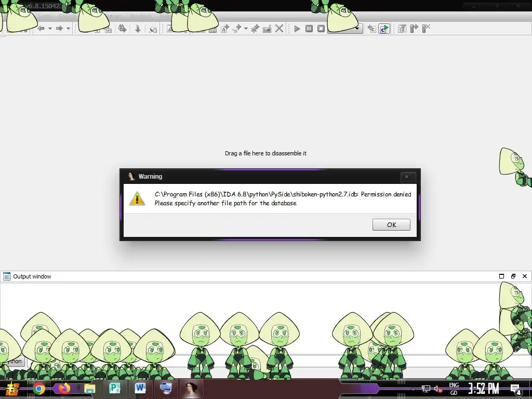
Task: Pause process with the pause button
Action: (309, 29)
